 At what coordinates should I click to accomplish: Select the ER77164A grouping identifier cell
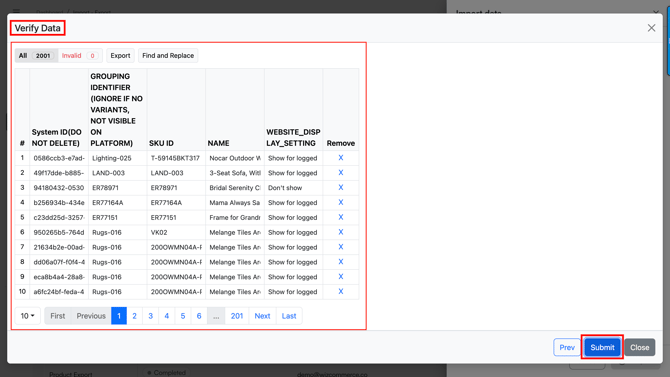118,203
